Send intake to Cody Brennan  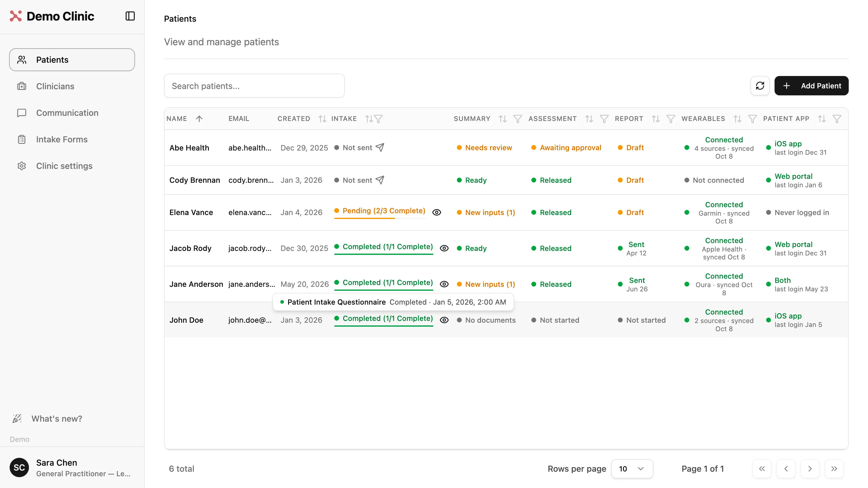(x=380, y=180)
